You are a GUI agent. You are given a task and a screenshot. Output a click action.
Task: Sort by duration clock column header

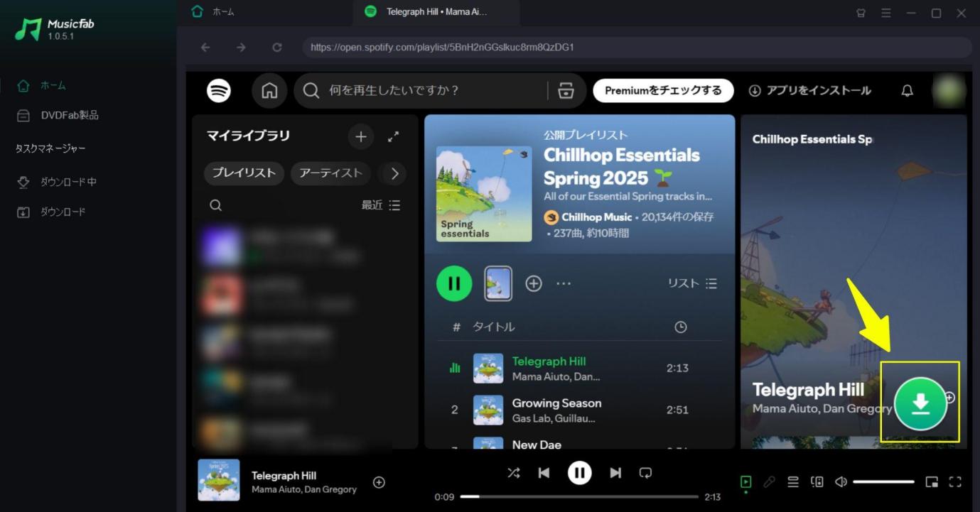680,327
